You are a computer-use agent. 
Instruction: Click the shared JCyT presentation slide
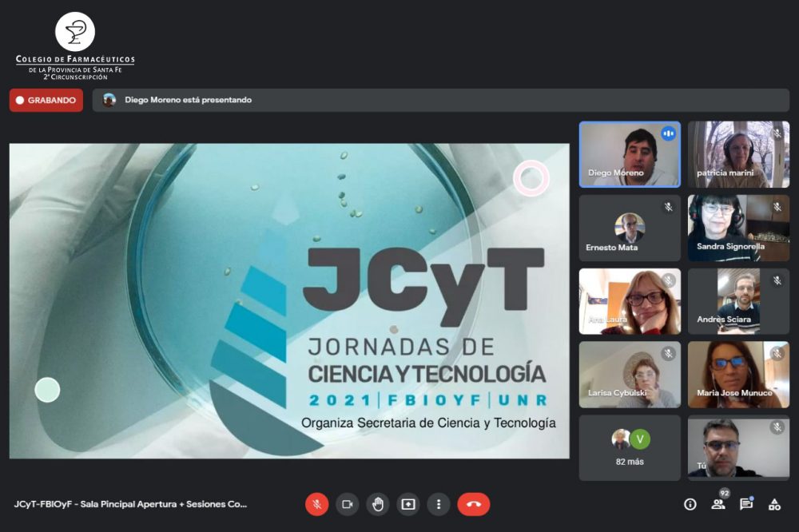click(x=289, y=300)
